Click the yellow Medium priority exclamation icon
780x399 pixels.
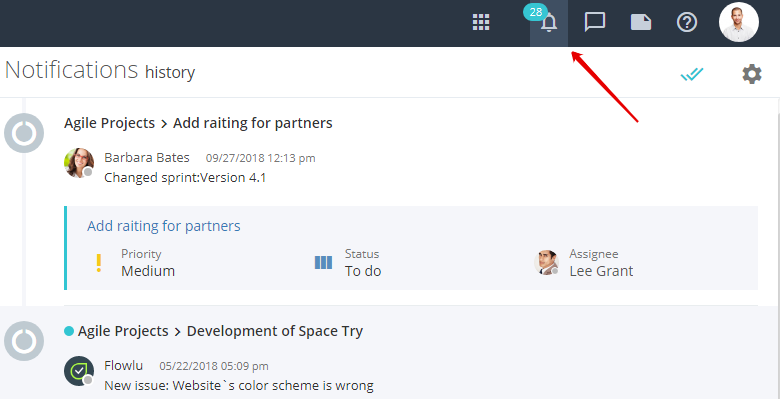tap(98, 263)
